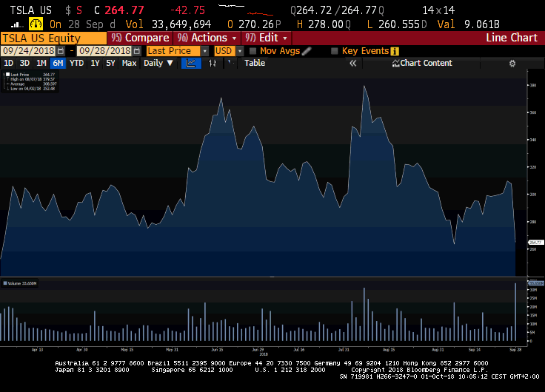This screenshot has height=392, width=545.
Task: Enable the Mov Avgs checkbox
Action: pos(253,51)
